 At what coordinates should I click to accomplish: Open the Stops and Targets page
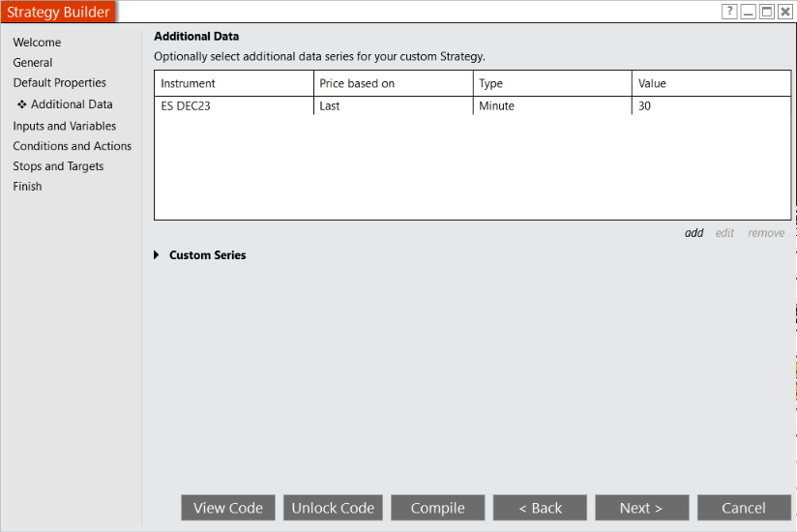point(58,166)
